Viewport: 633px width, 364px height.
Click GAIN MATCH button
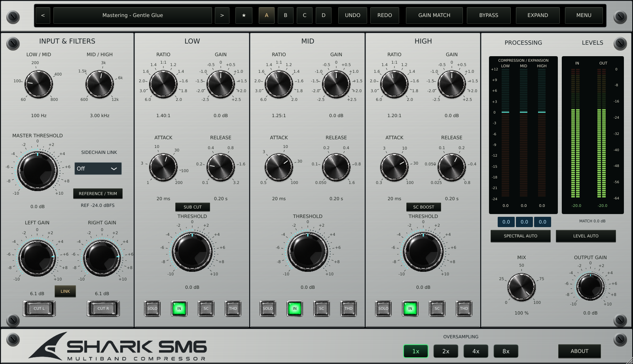(434, 15)
